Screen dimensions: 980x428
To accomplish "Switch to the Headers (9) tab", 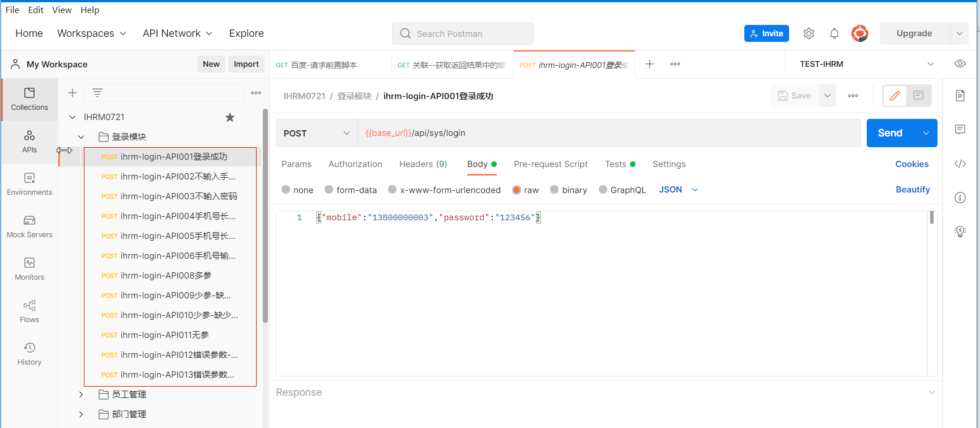I will click(x=423, y=164).
